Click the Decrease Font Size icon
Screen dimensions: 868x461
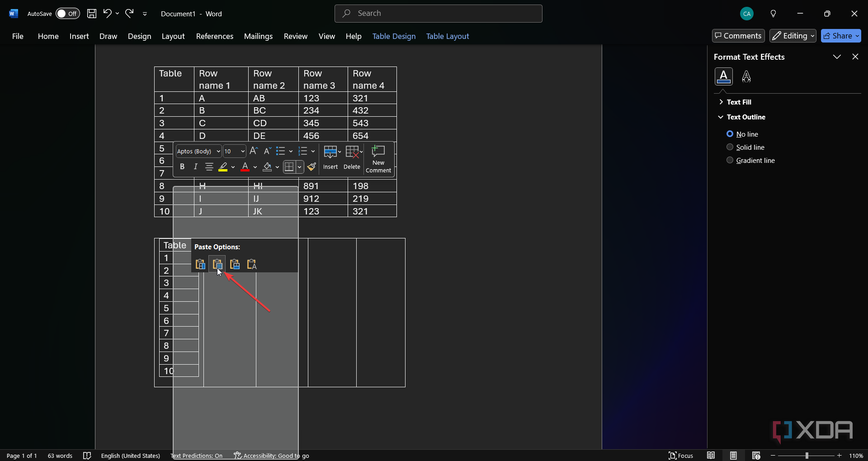click(267, 151)
